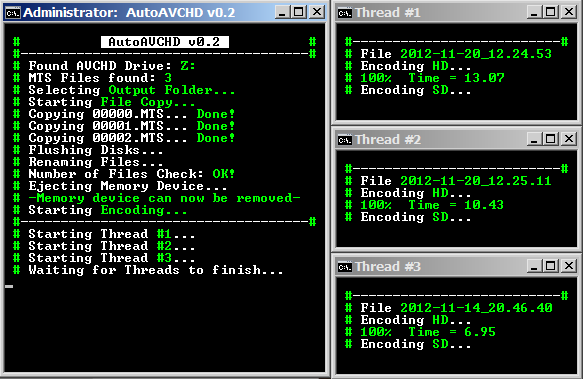Close the Thread #1 window
The width and height of the screenshot is (583, 379).
(x=569, y=12)
